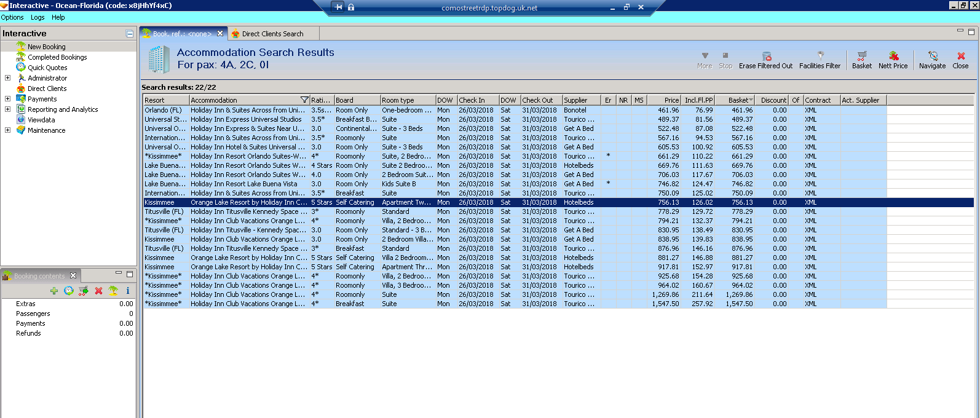Click the Apartment Thr... room type cell
980x418 pixels.
(x=407, y=267)
